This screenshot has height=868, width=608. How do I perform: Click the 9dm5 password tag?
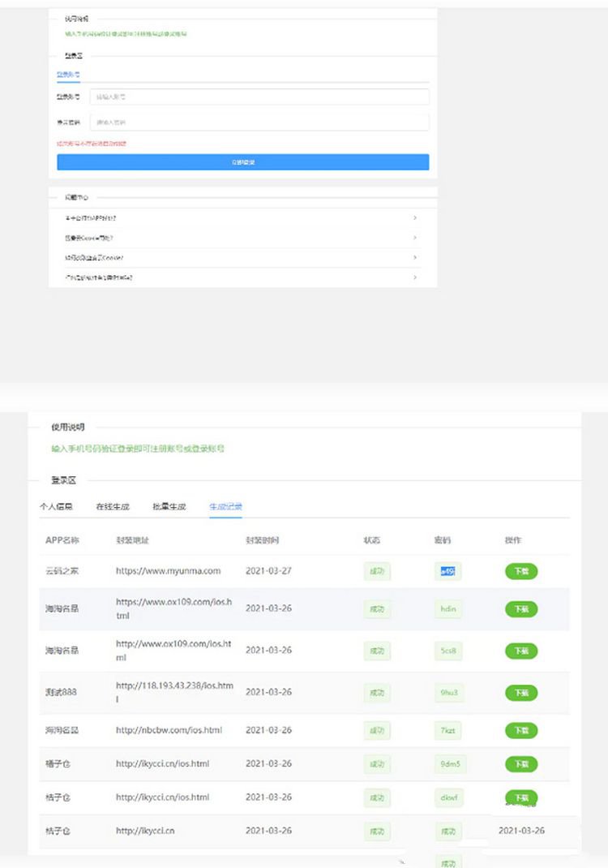point(450,763)
